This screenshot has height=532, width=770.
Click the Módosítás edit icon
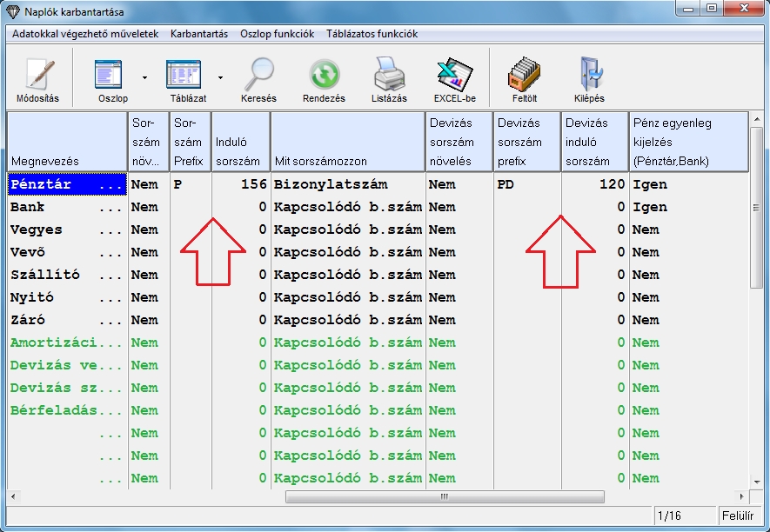tap(37, 76)
